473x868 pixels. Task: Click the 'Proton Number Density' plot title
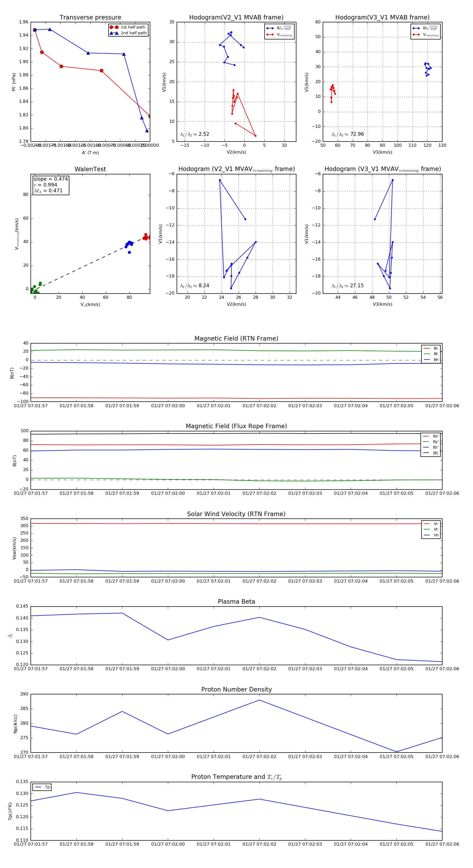coord(236,689)
